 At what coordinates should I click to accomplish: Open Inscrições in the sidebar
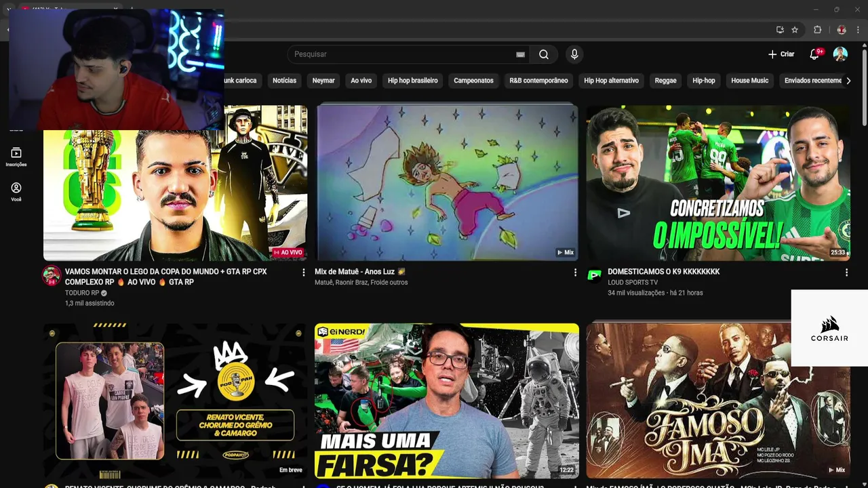pos(16,157)
